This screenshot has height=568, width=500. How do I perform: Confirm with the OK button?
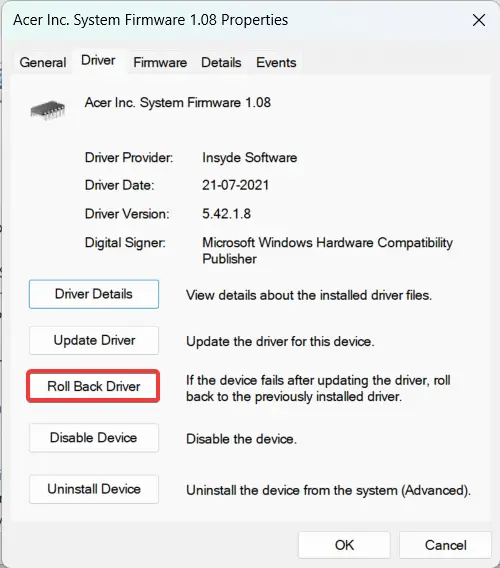coord(344,545)
